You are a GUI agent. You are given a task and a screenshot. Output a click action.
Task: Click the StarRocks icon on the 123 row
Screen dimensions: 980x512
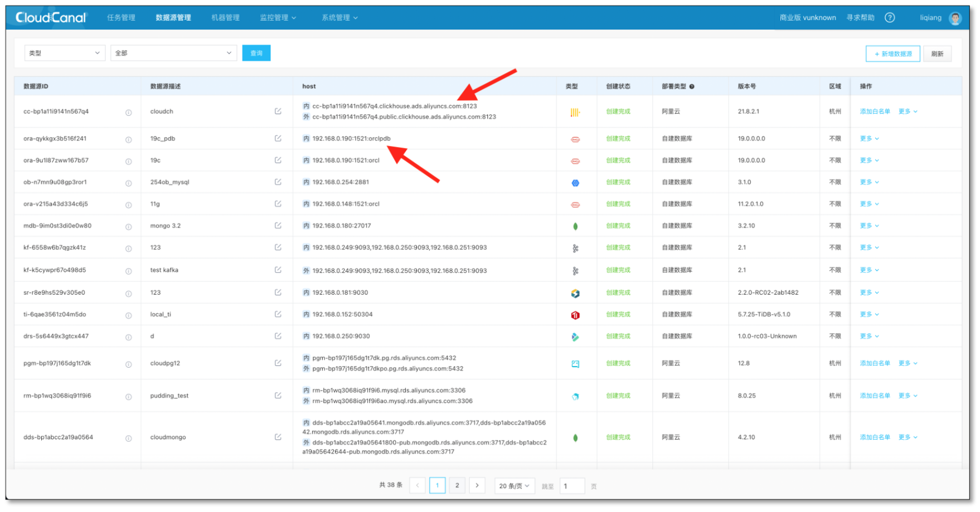[x=576, y=292]
